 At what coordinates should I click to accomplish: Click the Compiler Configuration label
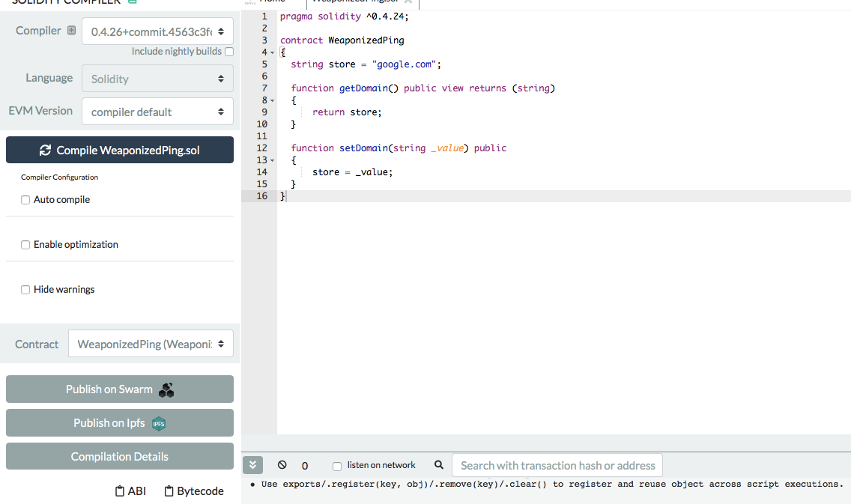[60, 177]
